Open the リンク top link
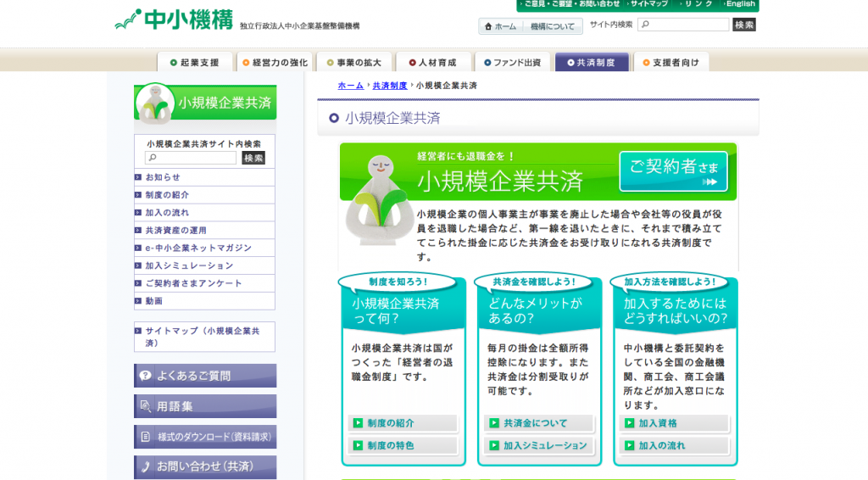 (x=697, y=4)
